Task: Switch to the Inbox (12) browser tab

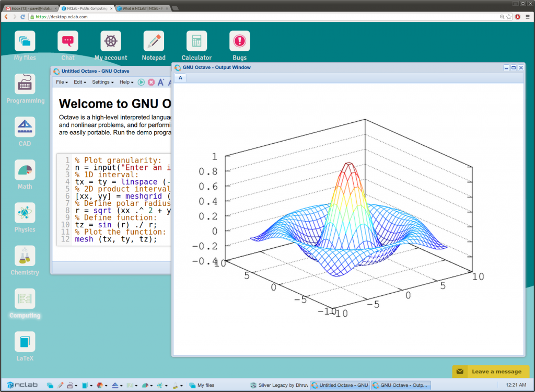Action: point(30,8)
